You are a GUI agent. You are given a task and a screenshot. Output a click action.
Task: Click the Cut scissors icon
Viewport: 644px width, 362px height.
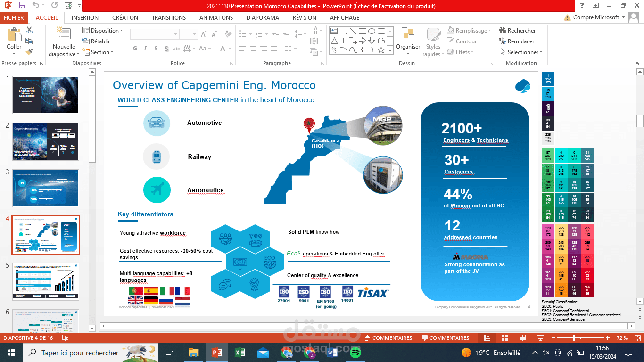[29, 30]
